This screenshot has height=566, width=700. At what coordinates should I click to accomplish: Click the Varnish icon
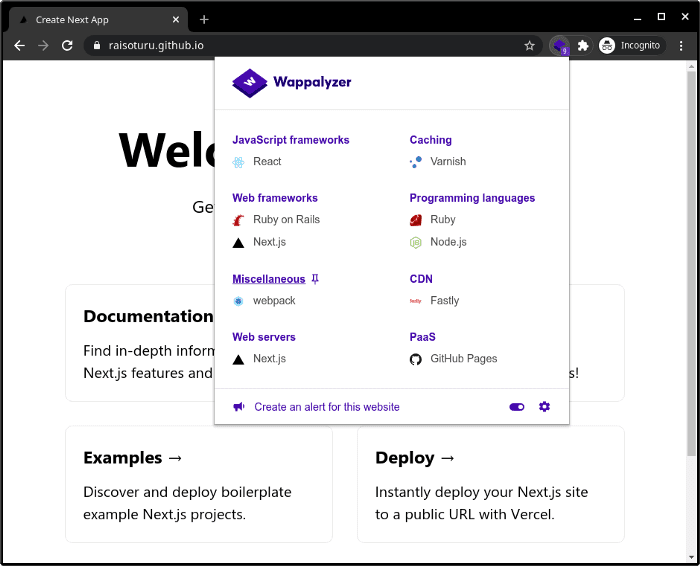tap(416, 162)
